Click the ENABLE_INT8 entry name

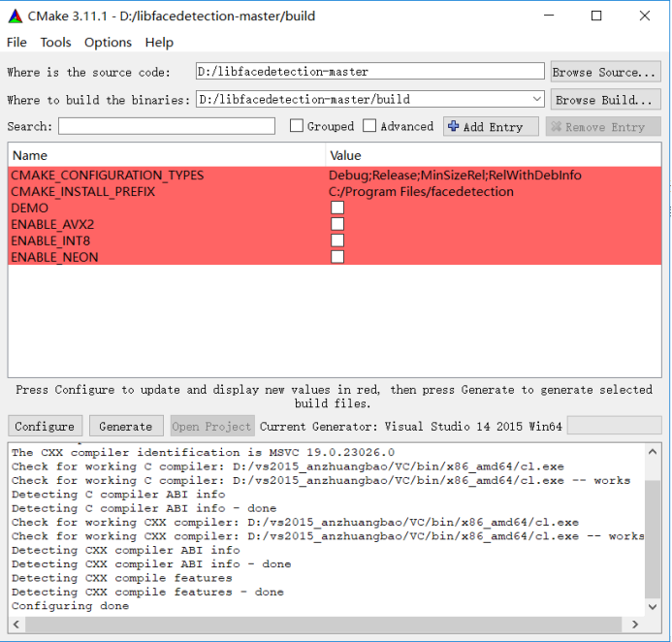[50, 241]
